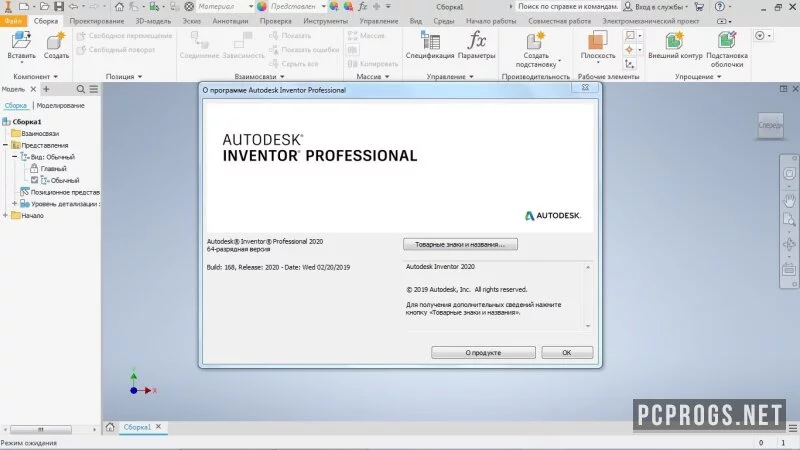
Task: Click the search help input field
Action: [x=567, y=7]
